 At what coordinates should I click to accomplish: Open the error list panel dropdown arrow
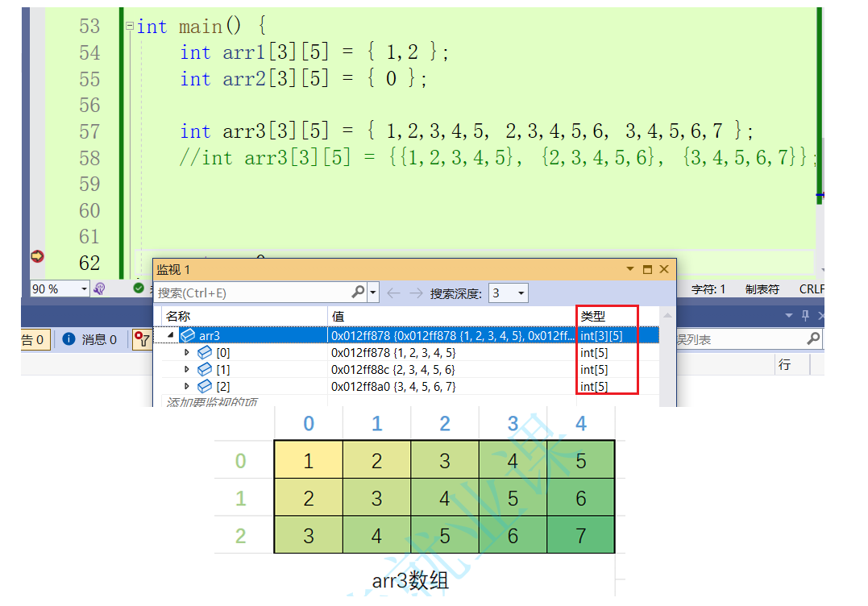pos(789,315)
